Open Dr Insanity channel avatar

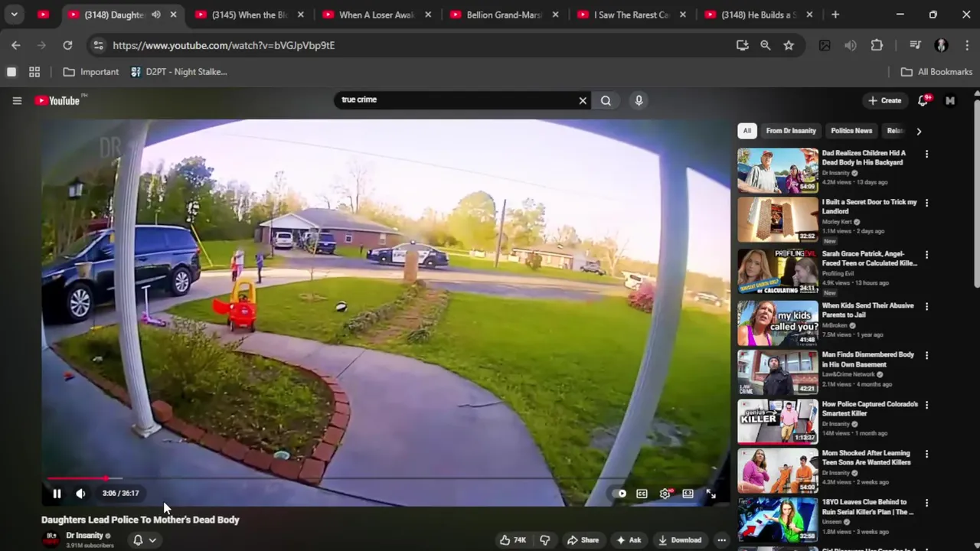point(51,540)
